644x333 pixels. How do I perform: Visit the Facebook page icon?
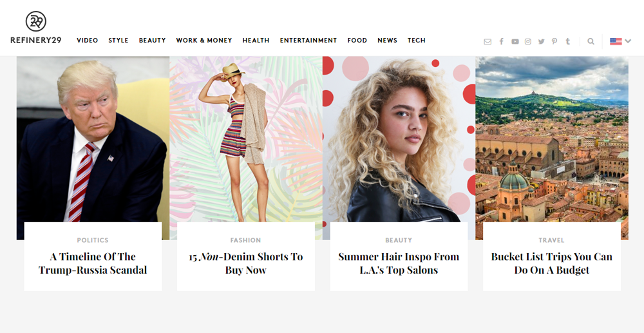coord(502,41)
